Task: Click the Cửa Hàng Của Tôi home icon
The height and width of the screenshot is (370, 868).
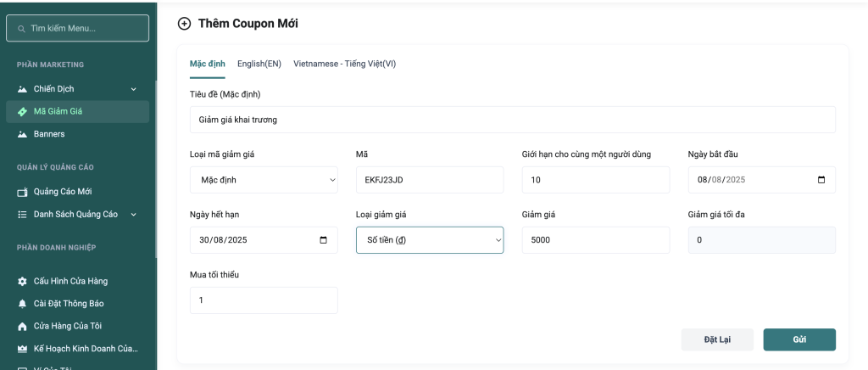Action: 22,326
